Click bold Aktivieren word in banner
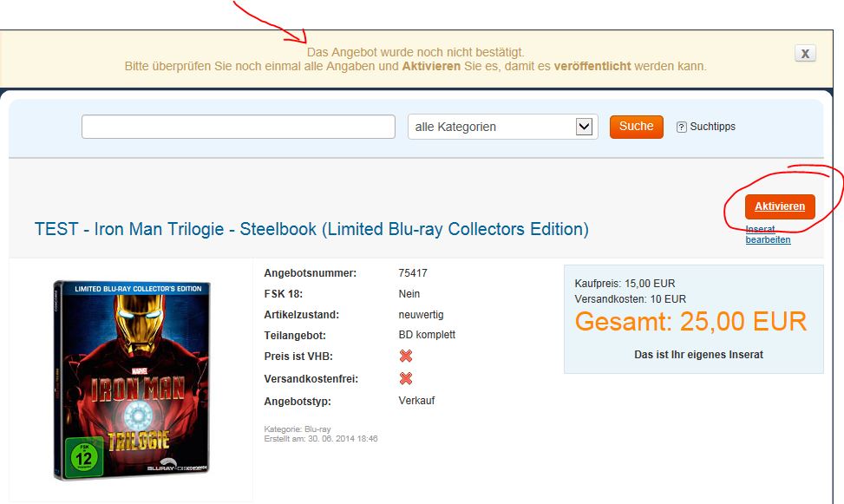Screen dimensions: 844x504 pyautogui.click(x=431, y=66)
